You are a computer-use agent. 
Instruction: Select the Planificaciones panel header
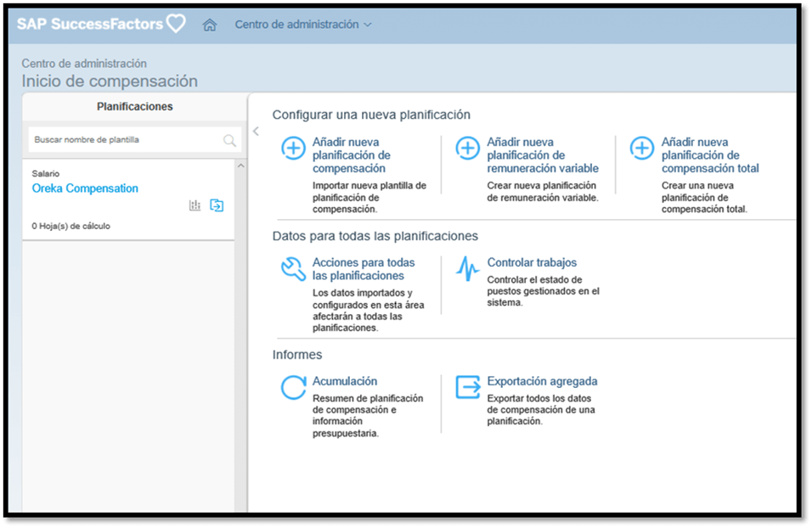(135, 107)
